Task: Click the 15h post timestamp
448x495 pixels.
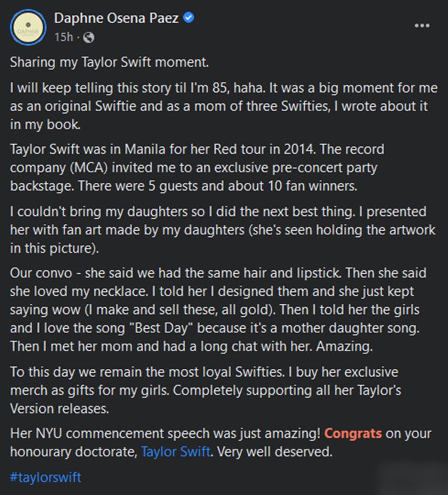Action: tap(64, 37)
